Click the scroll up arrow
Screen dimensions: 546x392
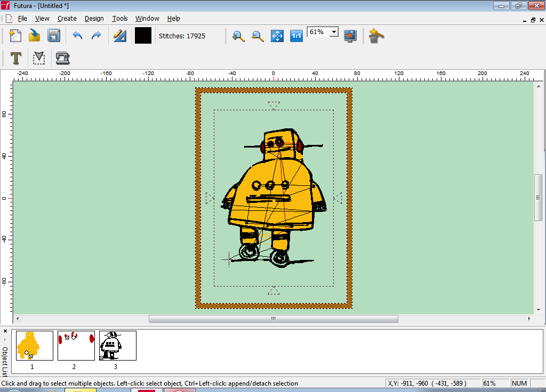[x=539, y=86]
